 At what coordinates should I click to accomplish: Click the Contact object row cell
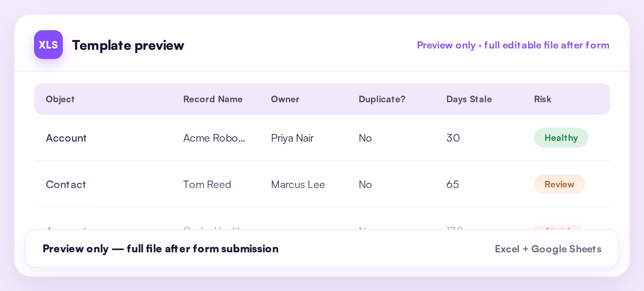[x=66, y=184]
